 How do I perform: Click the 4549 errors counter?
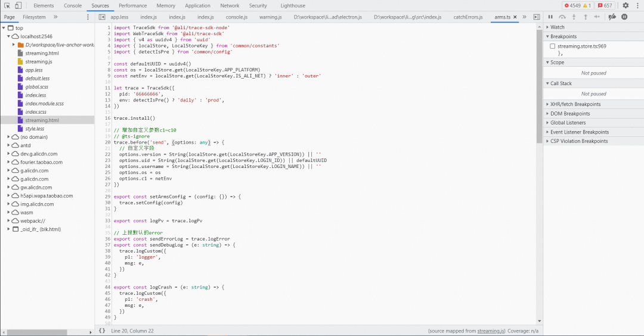pos(572,6)
